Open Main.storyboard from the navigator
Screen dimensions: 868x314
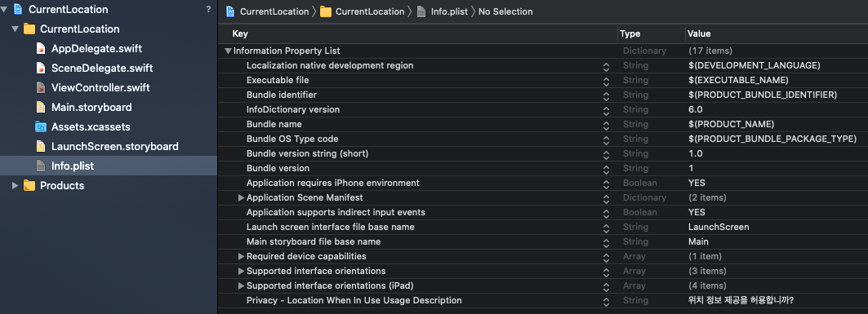click(91, 107)
